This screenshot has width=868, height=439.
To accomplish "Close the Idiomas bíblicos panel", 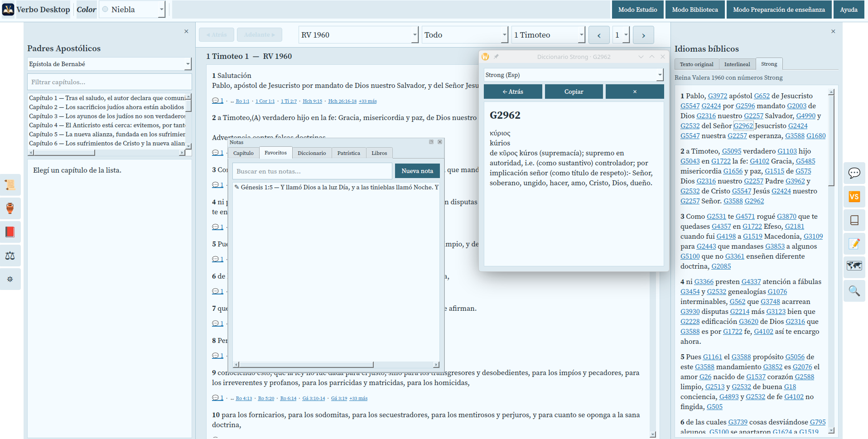I will tap(833, 31).
